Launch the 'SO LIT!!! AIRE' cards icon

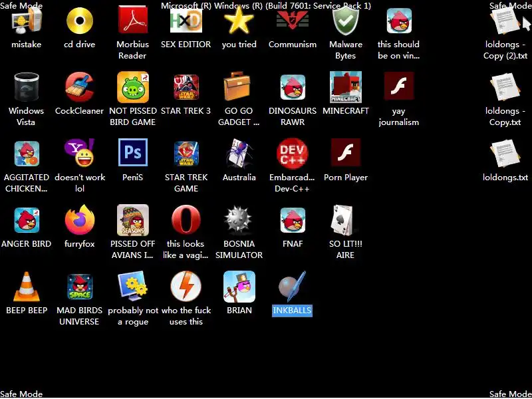point(344,220)
